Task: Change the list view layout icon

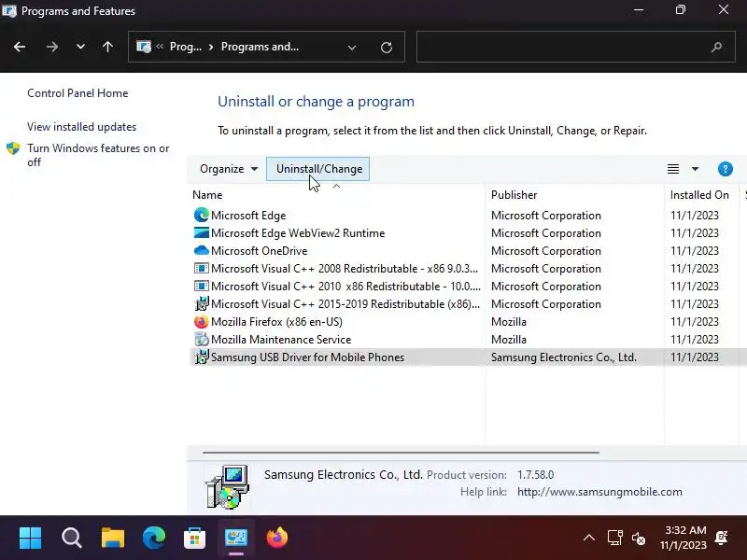Action: pyautogui.click(x=673, y=169)
